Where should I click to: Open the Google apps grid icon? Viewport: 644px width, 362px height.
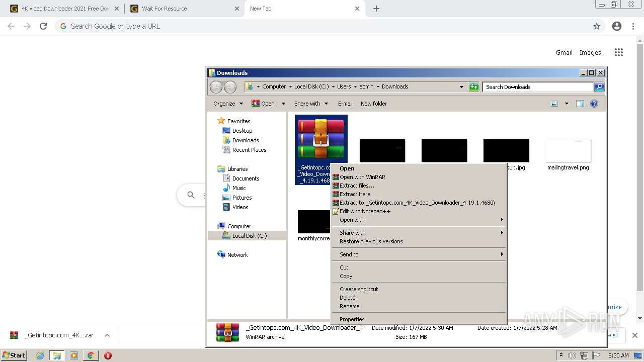coord(619,52)
